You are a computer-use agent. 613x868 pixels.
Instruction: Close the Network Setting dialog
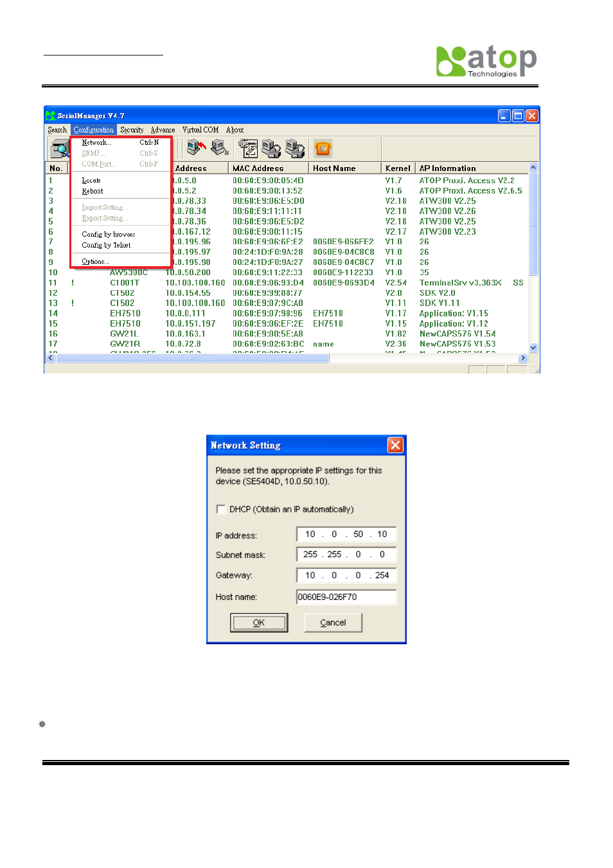click(x=395, y=445)
